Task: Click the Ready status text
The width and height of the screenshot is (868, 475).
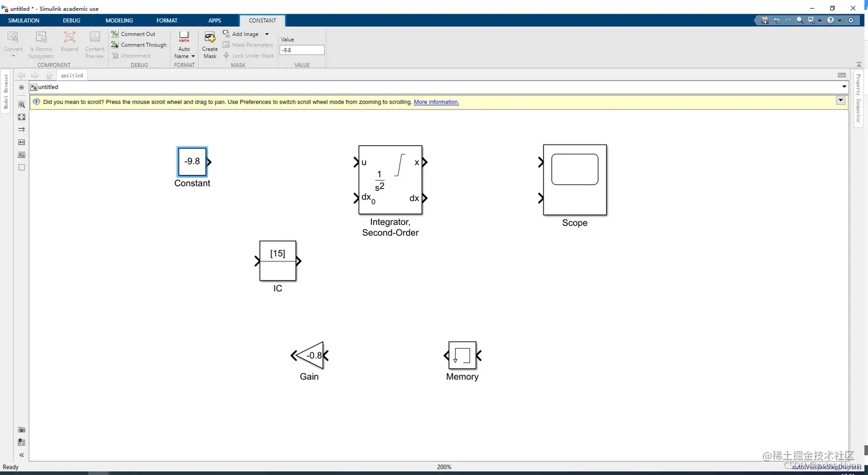Action: click(11, 467)
